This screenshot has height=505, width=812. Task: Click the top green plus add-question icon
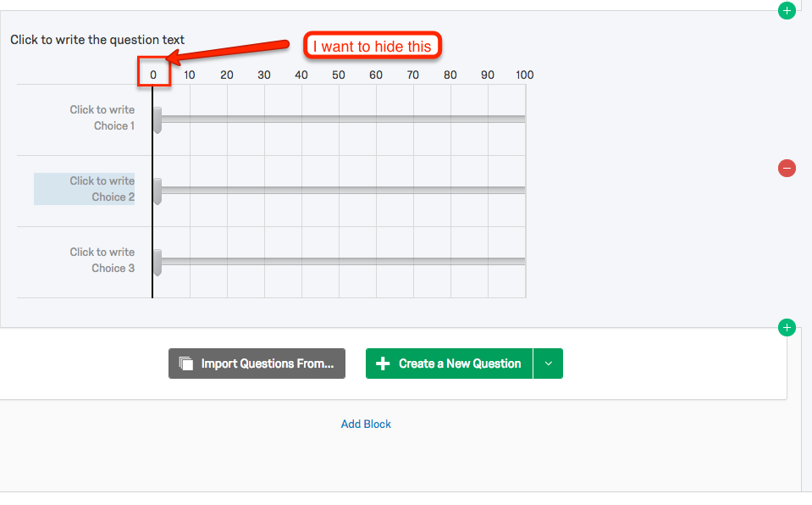pyautogui.click(x=787, y=10)
